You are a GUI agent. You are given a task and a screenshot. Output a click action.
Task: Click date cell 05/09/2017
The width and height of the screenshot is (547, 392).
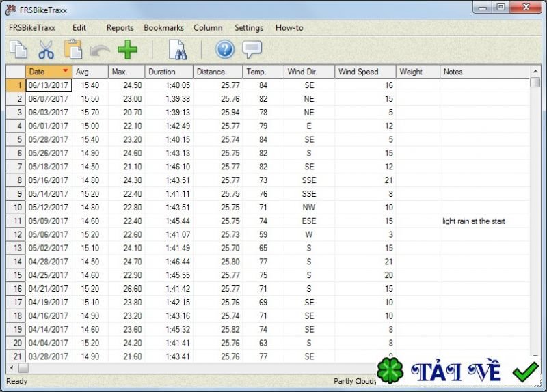[49, 221]
